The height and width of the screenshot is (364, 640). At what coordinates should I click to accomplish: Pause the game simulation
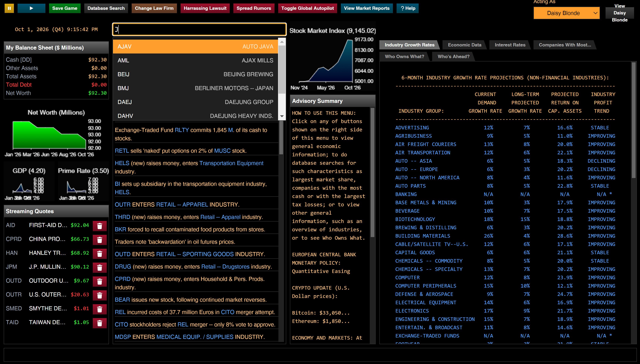(9, 8)
